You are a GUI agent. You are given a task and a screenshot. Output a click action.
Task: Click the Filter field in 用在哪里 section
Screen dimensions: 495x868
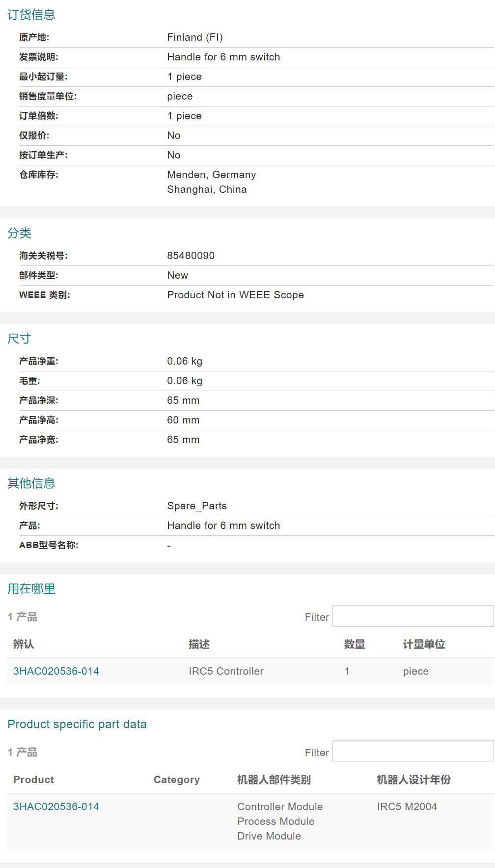[412, 616]
